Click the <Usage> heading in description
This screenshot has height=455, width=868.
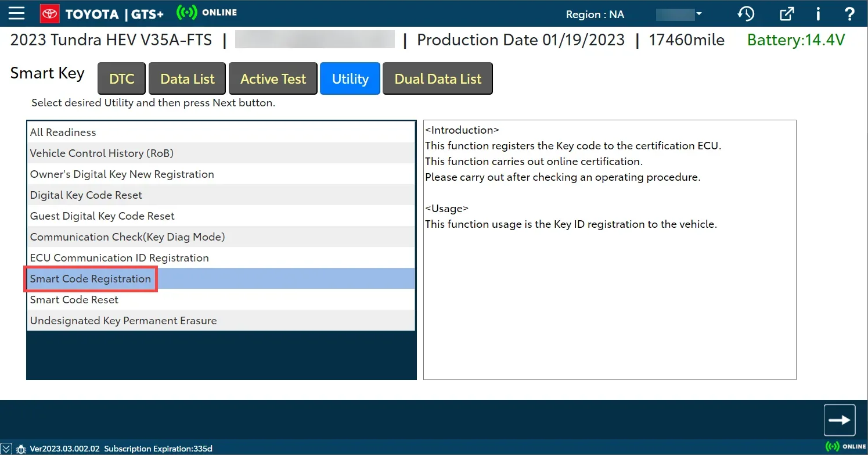click(446, 208)
